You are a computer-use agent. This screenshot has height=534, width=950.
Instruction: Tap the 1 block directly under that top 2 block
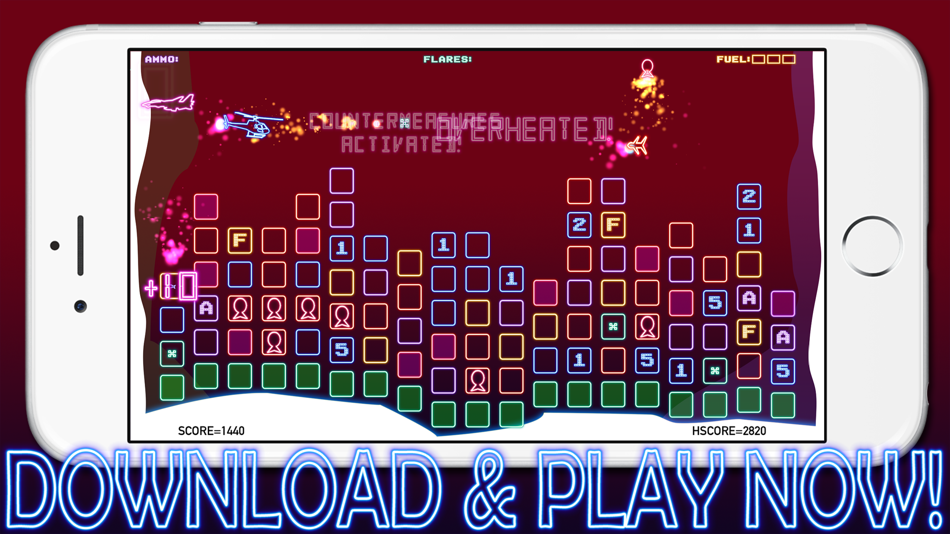click(749, 230)
